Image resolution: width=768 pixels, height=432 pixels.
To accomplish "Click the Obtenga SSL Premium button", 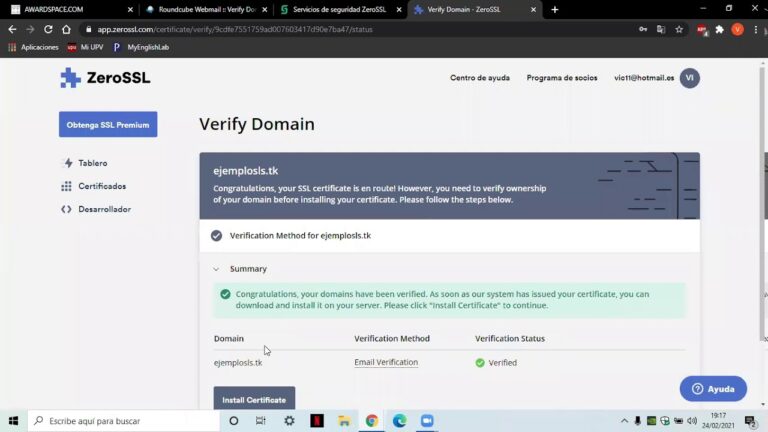I will coord(108,124).
